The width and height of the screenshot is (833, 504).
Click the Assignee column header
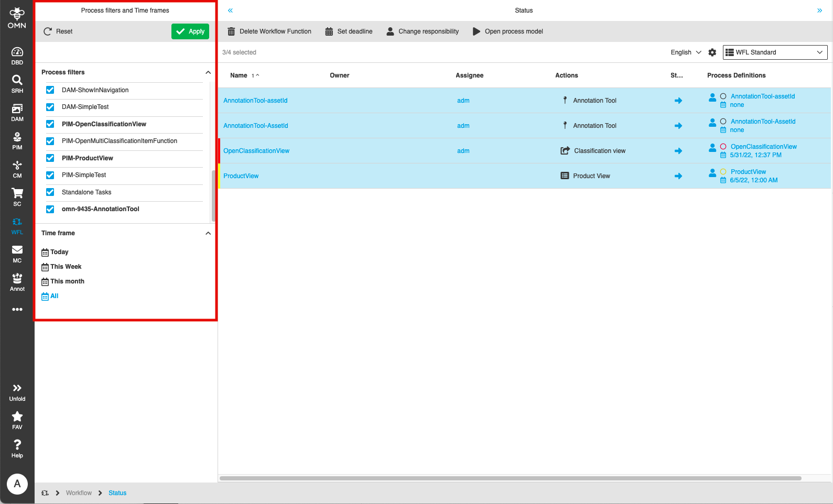coord(470,75)
